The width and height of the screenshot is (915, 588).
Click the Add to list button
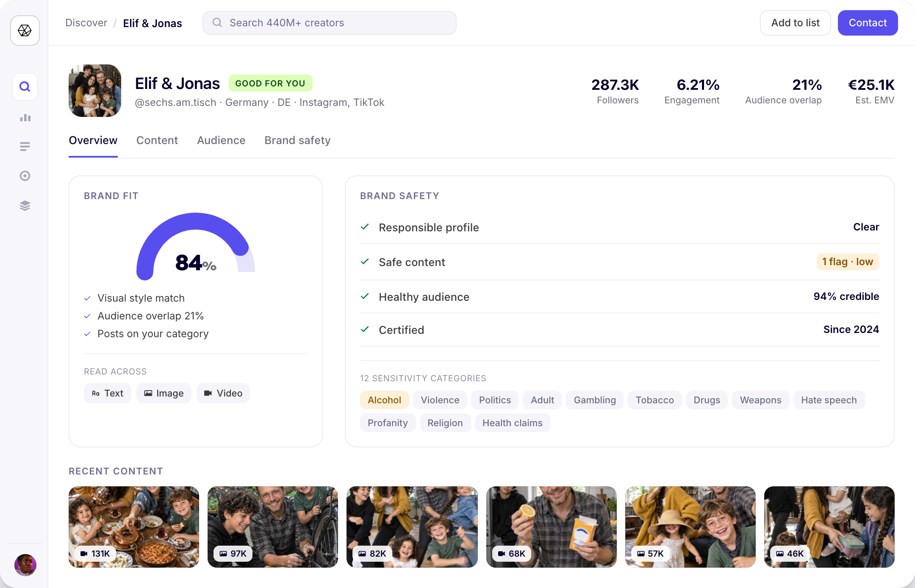(796, 23)
